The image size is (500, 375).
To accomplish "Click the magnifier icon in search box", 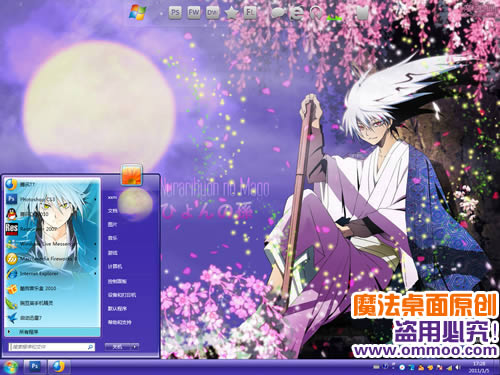I will [x=90, y=347].
